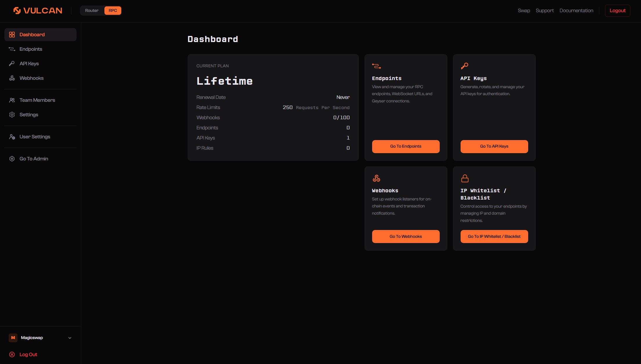Open the Support link in header
Image resolution: width=641 pixels, height=364 pixels.
pos(545,10)
